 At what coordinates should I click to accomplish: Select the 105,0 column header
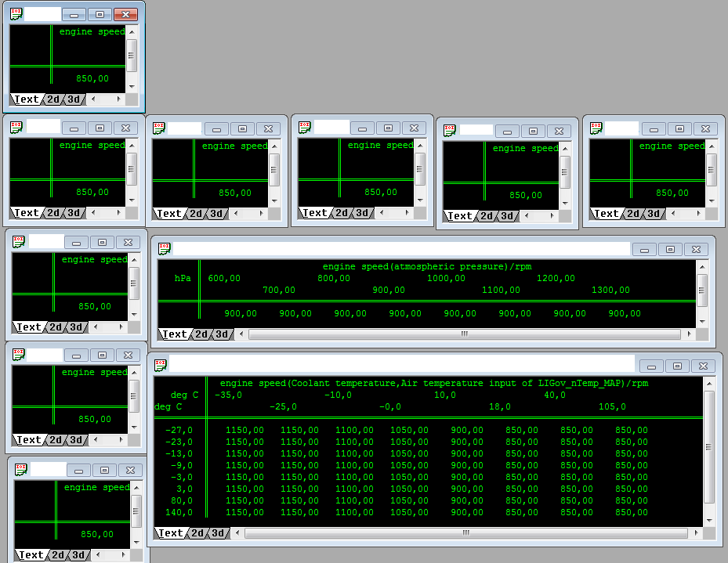[x=612, y=406]
